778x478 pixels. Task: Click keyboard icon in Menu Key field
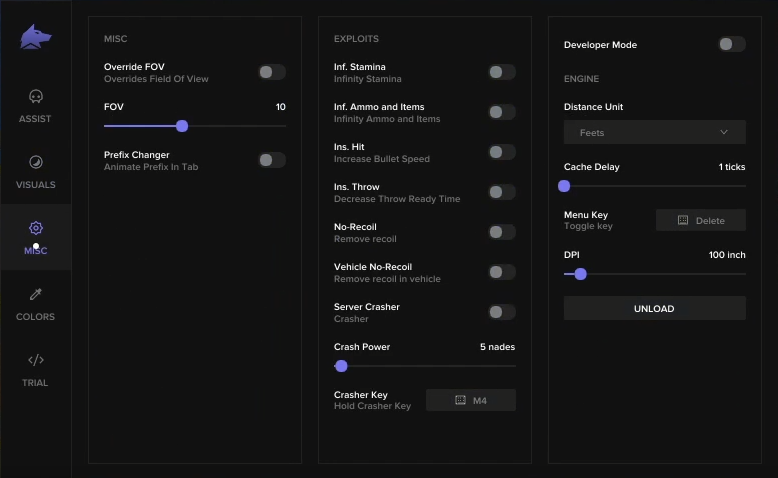(683, 220)
